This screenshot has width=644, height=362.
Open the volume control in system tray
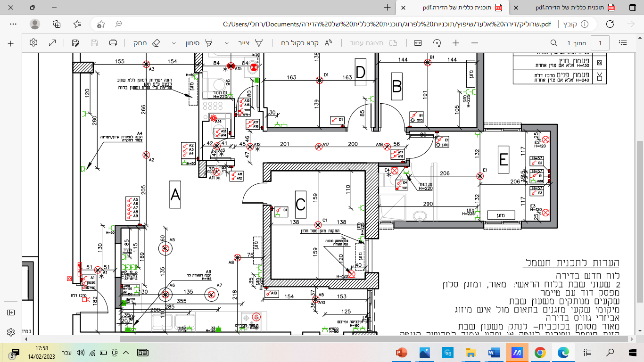tap(80, 352)
